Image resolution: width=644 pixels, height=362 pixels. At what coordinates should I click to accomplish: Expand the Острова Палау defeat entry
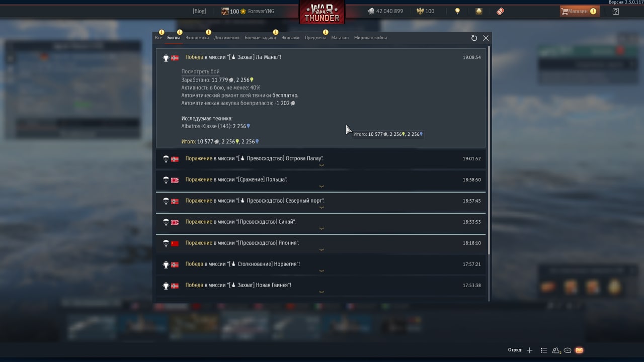click(321, 159)
